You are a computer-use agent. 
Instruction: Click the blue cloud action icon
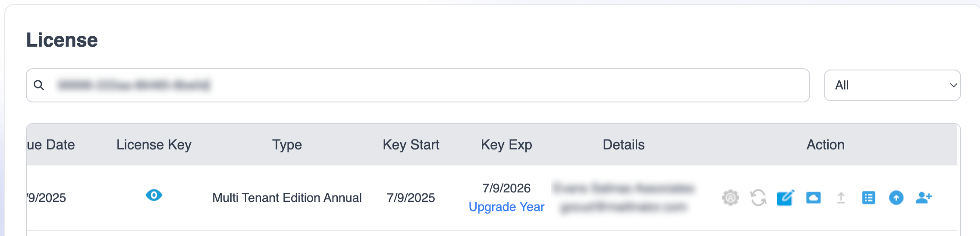tap(813, 198)
